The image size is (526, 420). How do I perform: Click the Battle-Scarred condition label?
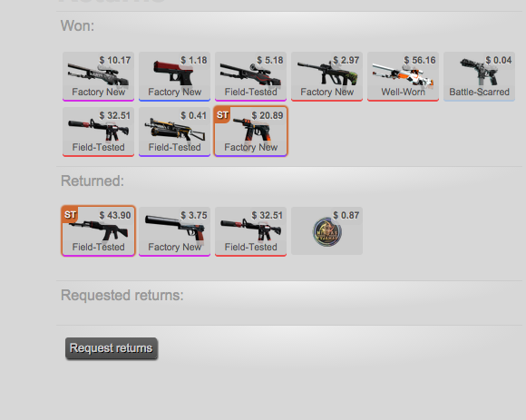pyautogui.click(x=479, y=92)
